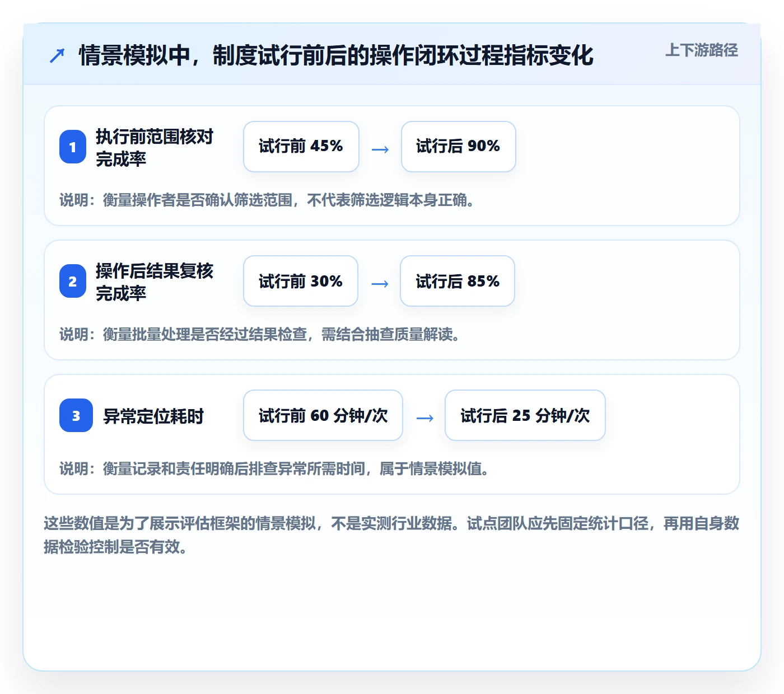Click the note starting 说明：衡量操作者是否确认筛选范围
The width and height of the screenshot is (784, 694).
[x=267, y=200]
